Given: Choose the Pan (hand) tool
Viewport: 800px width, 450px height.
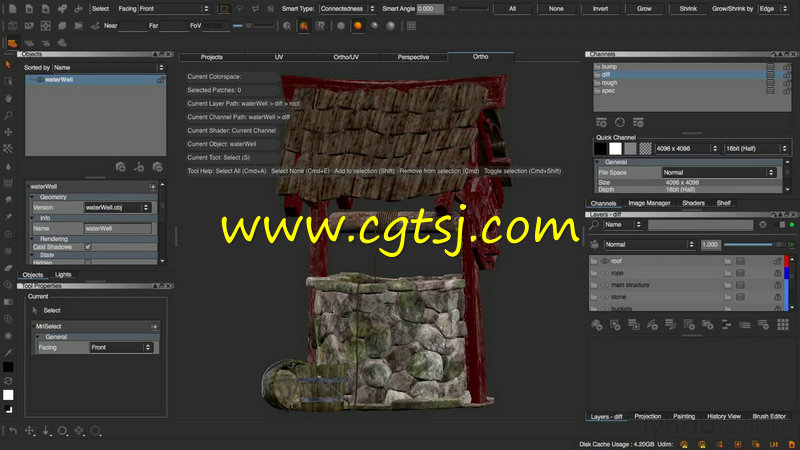Looking at the screenshot, I should pyautogui.click(x=8, y=98).
